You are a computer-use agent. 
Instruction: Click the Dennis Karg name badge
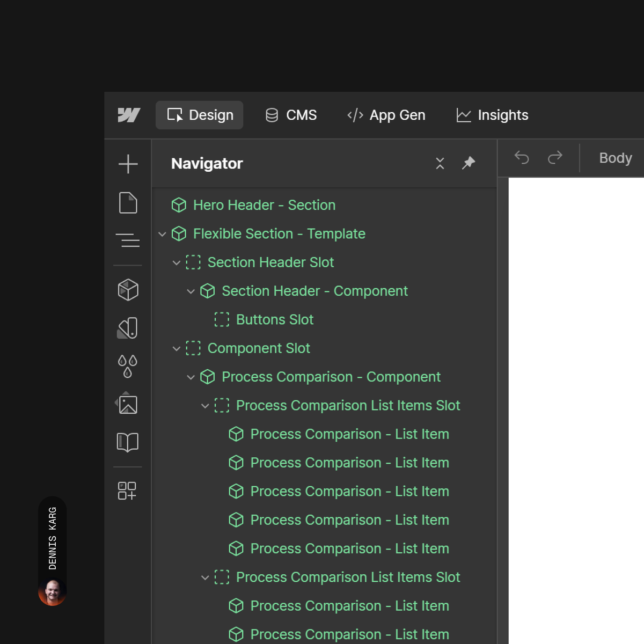[x=53, y=538]
